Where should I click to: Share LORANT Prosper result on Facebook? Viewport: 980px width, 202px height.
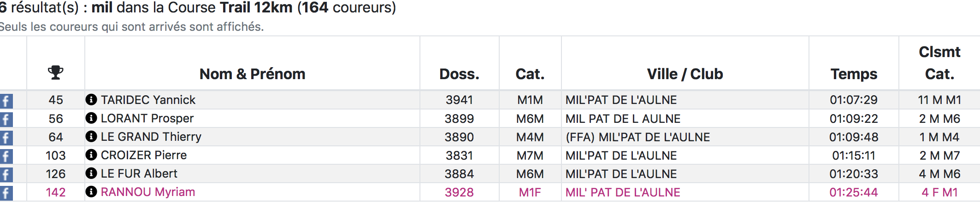[x=6, y=119]
